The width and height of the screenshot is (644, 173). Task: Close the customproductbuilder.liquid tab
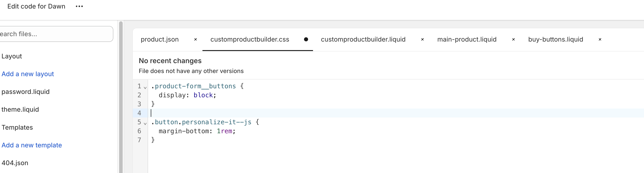tap(422, 40)
